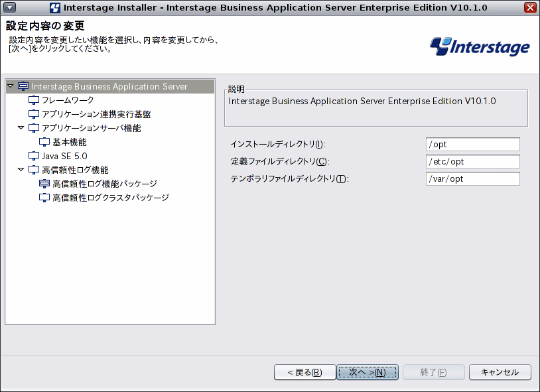Collapse the アプリケーションサーバ機能 node
This screenshot has height=392, width=540.
(21, 128)
